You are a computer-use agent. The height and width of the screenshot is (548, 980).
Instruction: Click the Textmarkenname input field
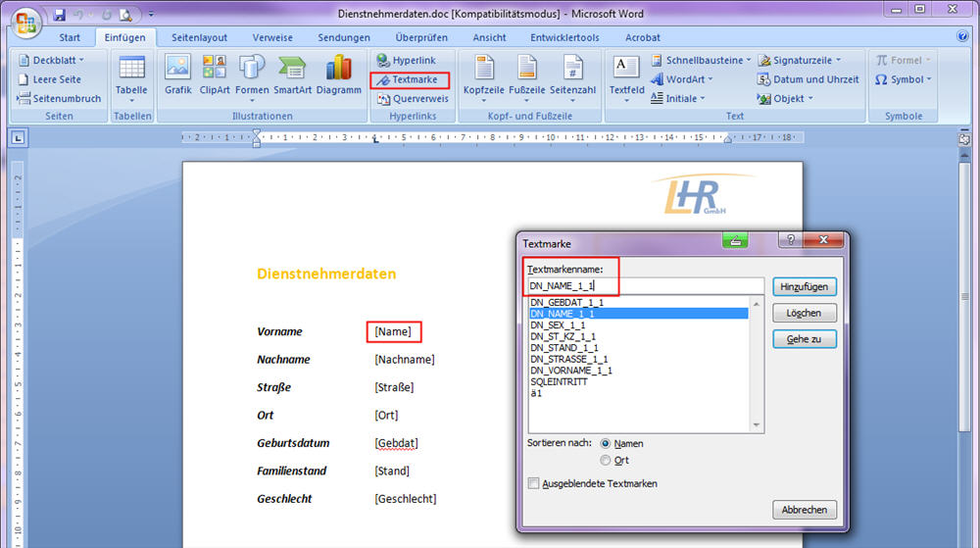(645, 286)
